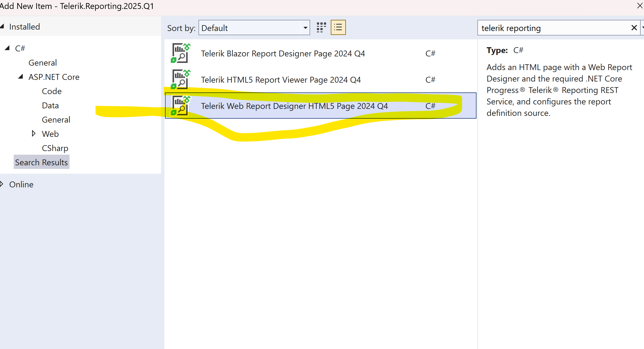Clear the search box with X icon
The height and width of the screenshot is (349, 644).
pyautogui.click(x=634, y=28)
